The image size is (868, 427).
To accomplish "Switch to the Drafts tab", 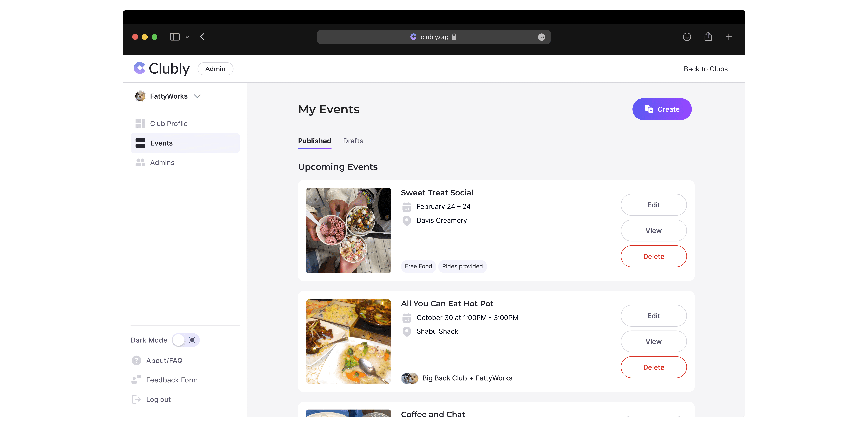I will pos(353,141).
